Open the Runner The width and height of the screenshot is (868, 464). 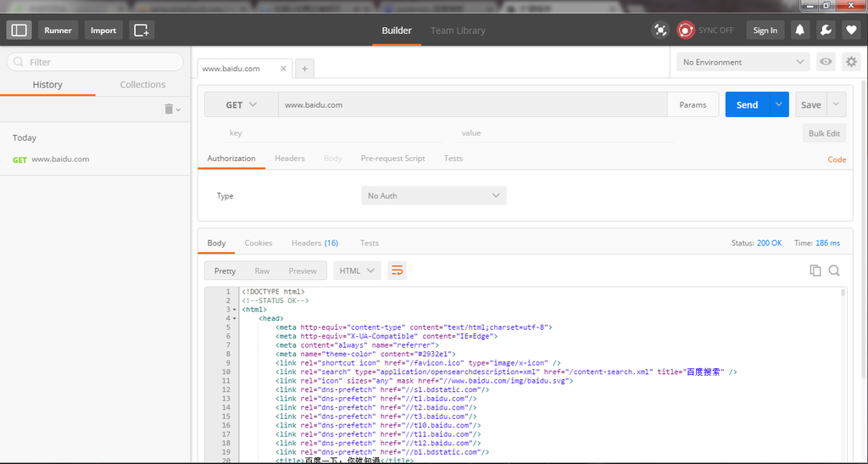(x=58, y=30)
